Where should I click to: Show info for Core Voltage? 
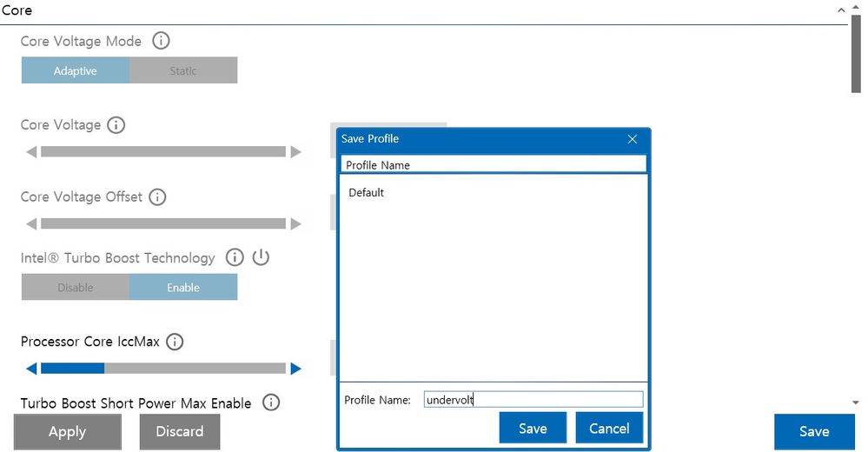(116, 124)
